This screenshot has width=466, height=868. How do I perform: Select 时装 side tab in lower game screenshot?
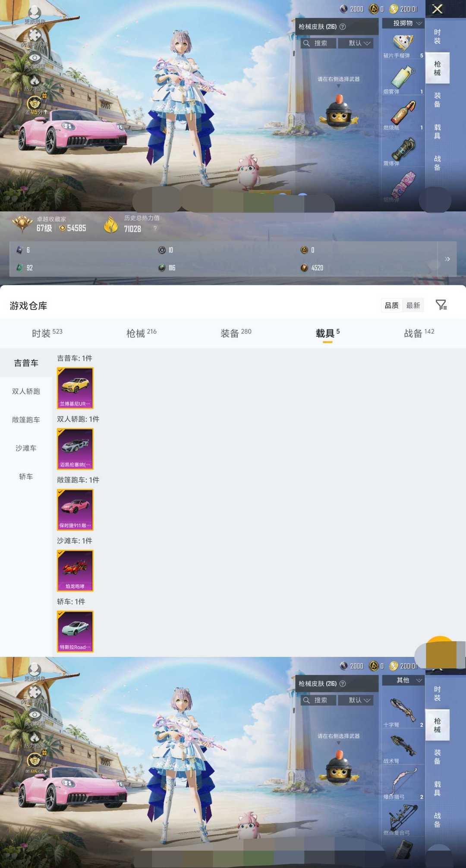click(x=437, y=694)
